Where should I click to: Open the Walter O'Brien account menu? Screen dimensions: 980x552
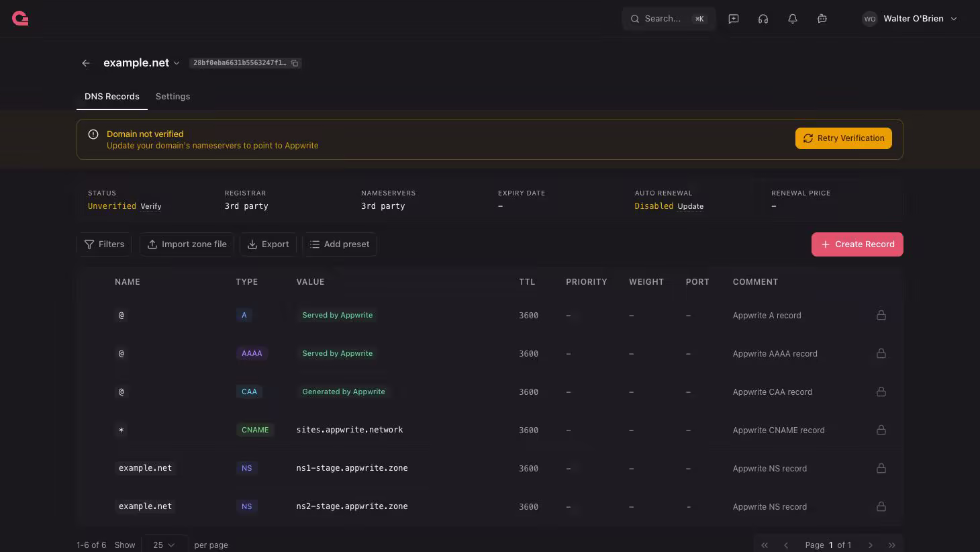tap(910, 19)
